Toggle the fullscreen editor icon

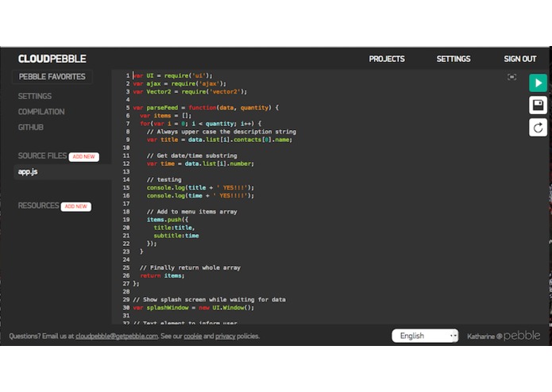[x=511, y=77]
